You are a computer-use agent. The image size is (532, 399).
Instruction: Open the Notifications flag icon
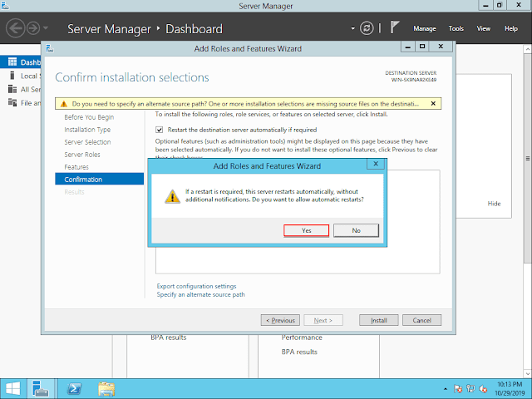tap(395, 27)
